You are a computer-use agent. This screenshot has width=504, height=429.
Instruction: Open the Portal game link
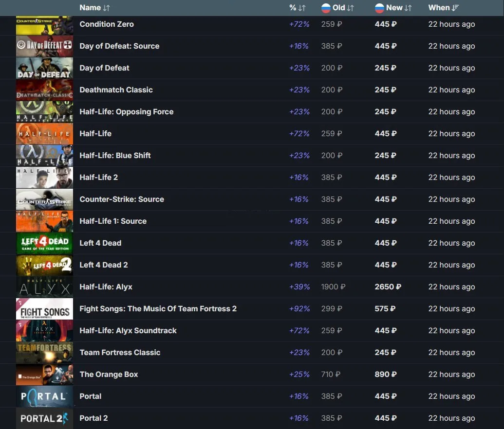tap(90, 396)
